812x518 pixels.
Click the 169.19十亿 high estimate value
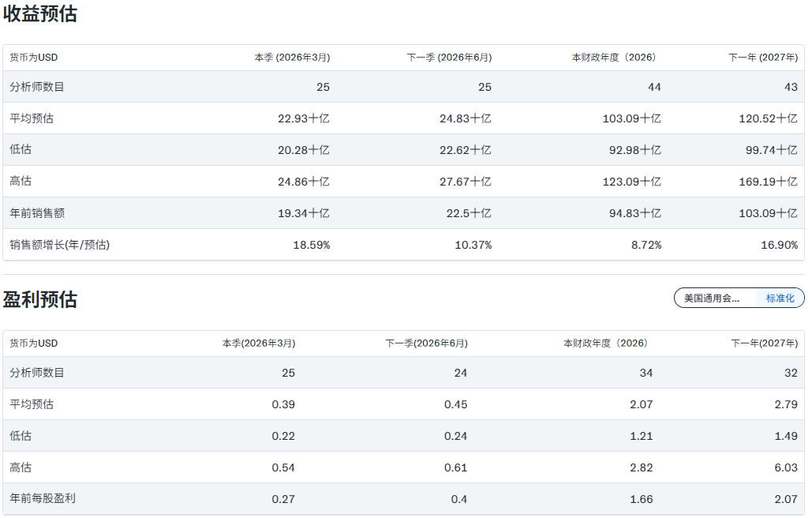pos(771,182)
